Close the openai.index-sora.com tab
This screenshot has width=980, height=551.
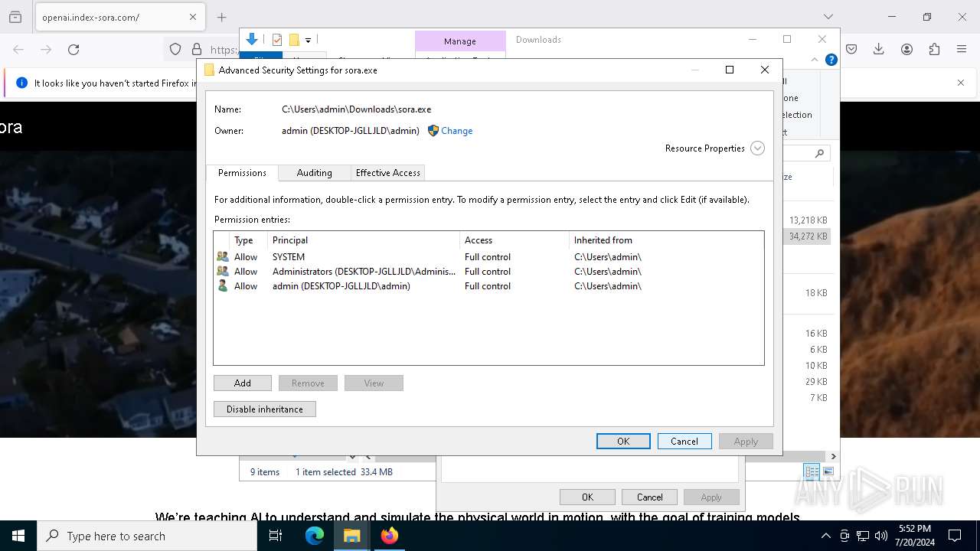(193, 17)
